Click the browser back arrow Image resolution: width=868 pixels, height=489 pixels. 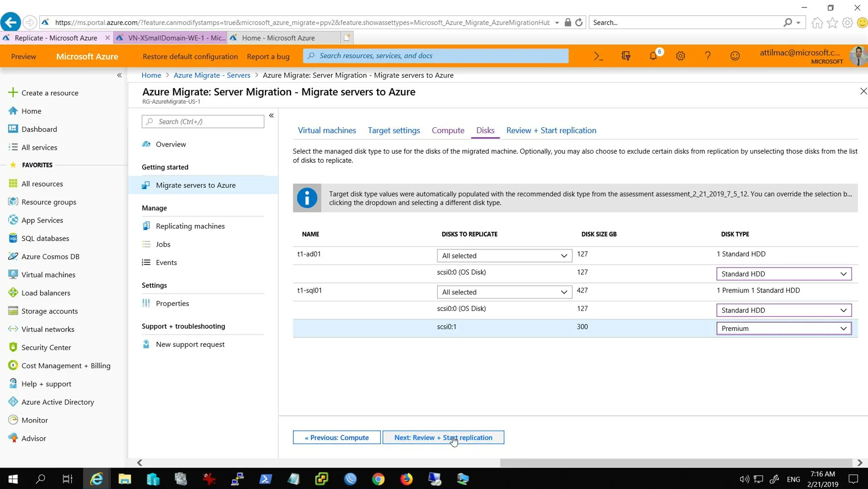(x=10, y=22)
